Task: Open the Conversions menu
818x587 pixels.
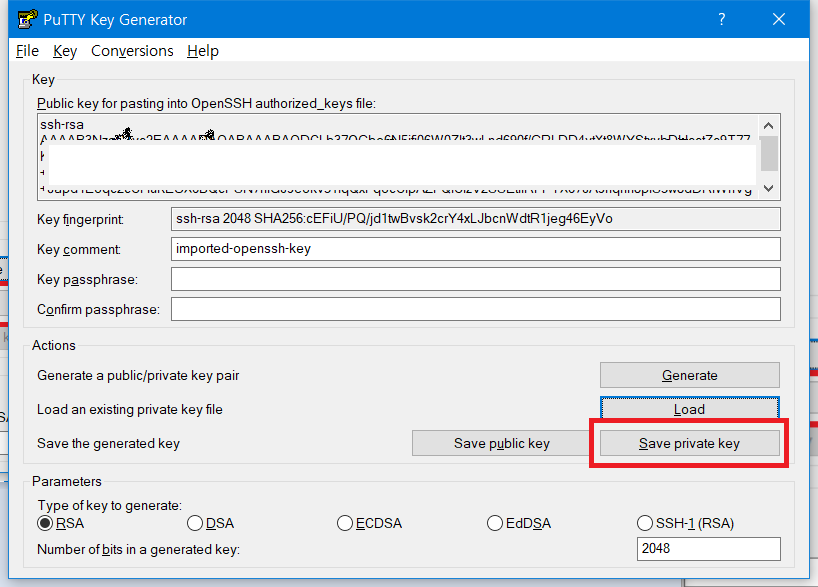Action: click(132, 51)
